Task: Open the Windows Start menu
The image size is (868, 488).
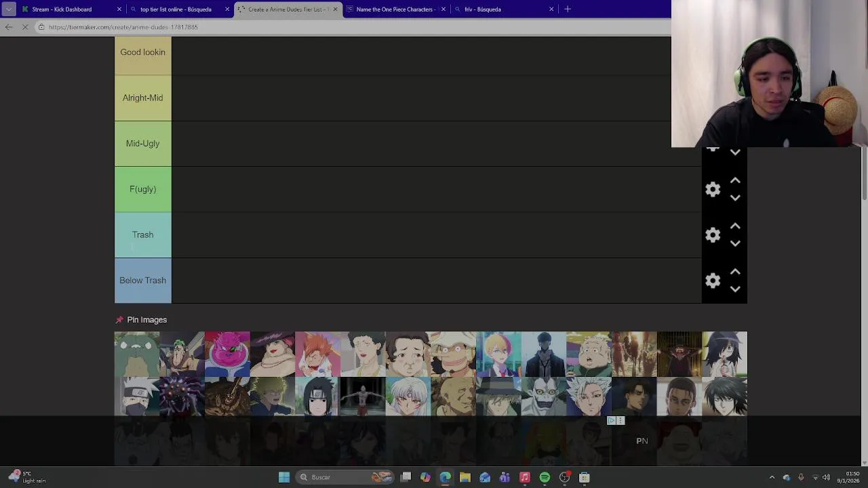Action: pyautogui.click(x=284, y=478)
